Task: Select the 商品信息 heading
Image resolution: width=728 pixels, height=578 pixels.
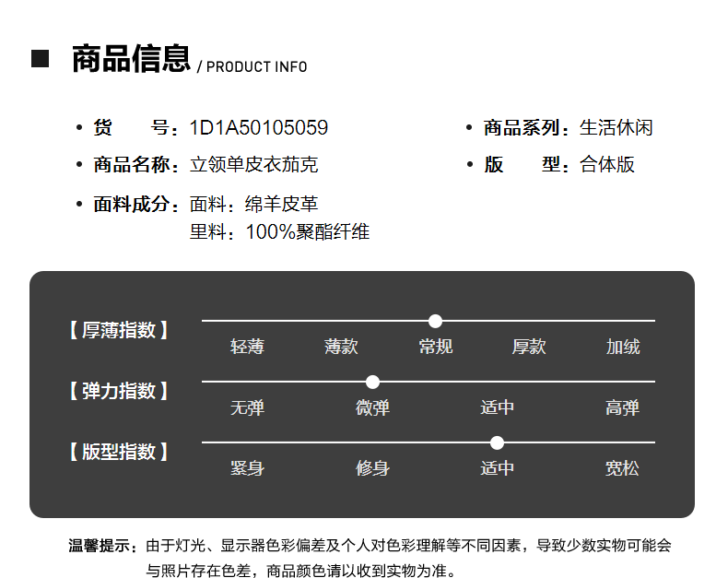Action: point(132,59)
